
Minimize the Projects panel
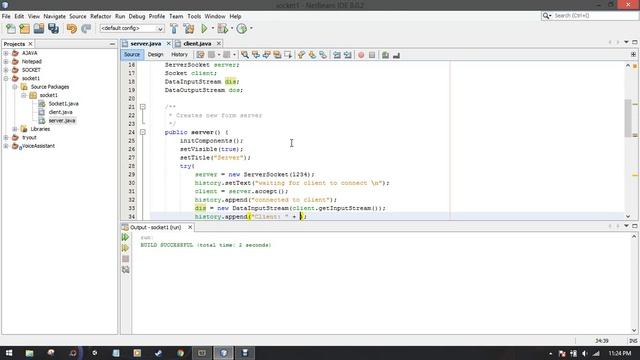[x=112, y=44]
